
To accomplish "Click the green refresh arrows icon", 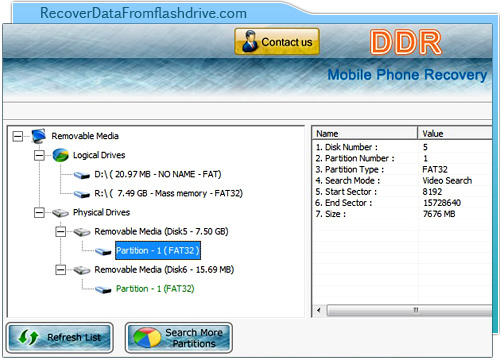I will click(x=28, y=337).
